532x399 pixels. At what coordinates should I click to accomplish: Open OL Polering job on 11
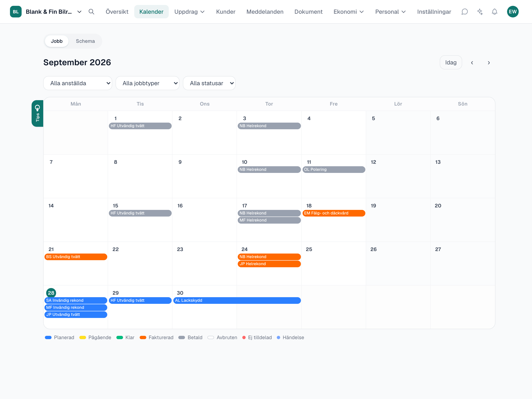(x=334, y=170)
